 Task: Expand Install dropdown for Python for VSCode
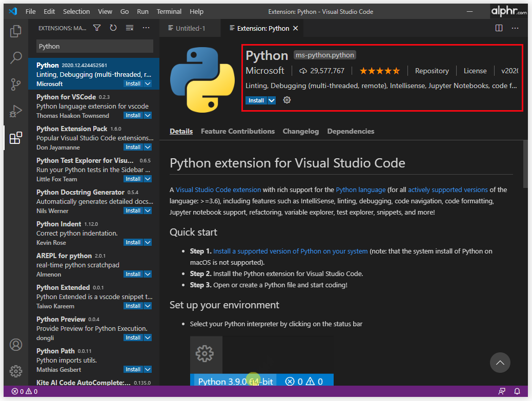pos(148,115)
